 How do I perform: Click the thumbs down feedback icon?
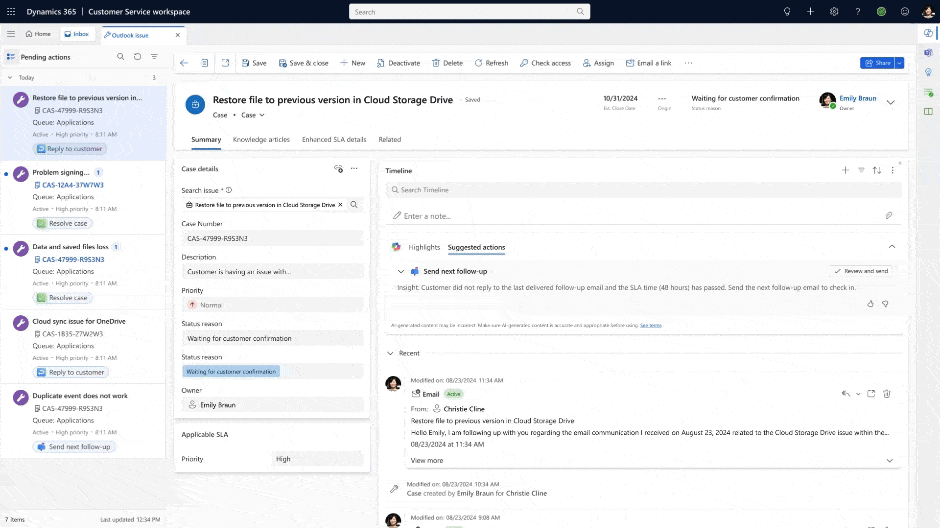(x=885, y=303)
